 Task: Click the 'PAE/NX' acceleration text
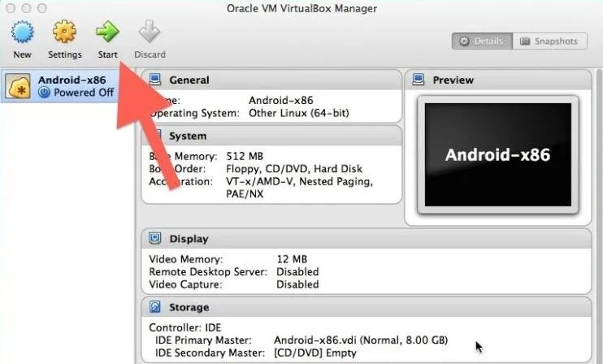245,193
